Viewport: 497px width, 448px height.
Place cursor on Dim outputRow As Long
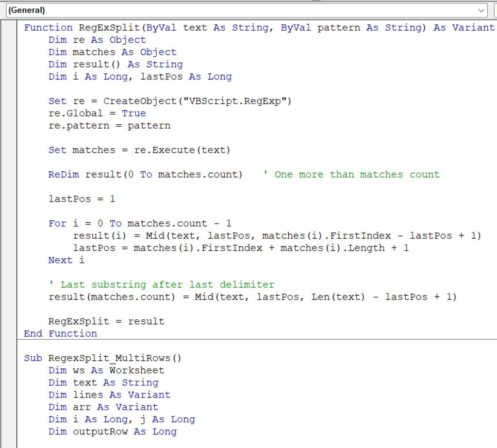click(112, 431)
